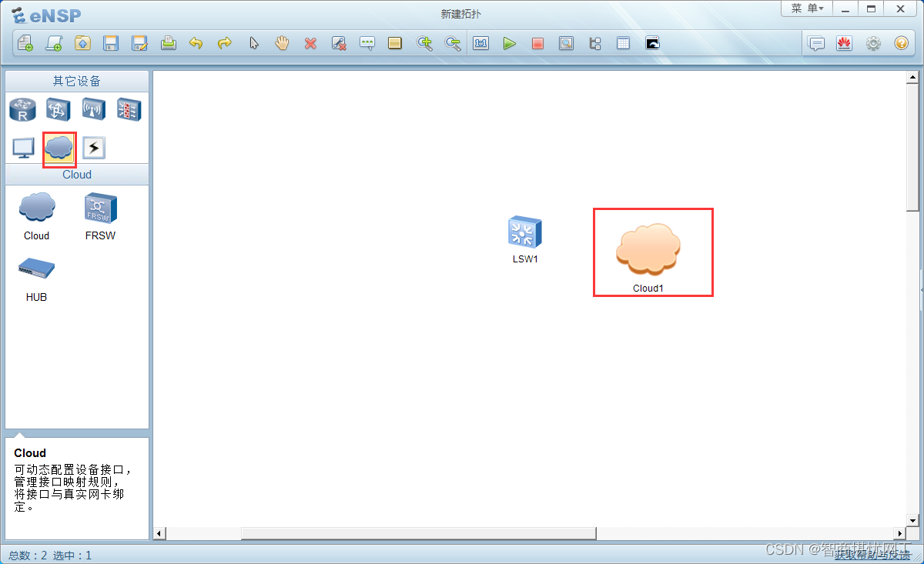Screen dimensions: 924x564
Task: Open the 菜单 dropdown menu
Action: [x=807, y=8]
